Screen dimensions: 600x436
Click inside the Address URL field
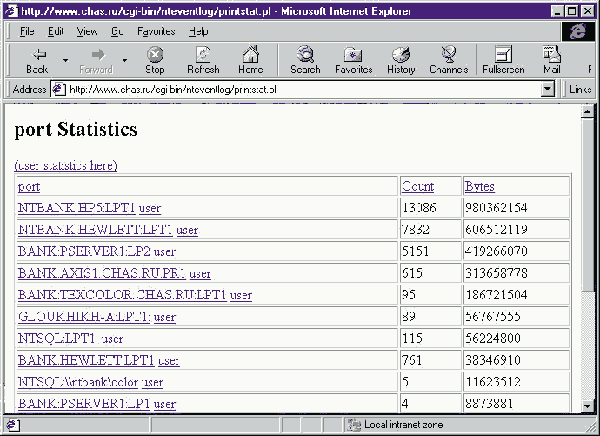tap(300, 89)
